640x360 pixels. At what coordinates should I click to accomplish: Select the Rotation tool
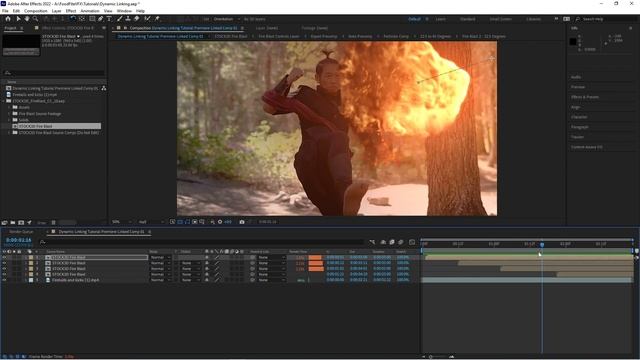73,19
